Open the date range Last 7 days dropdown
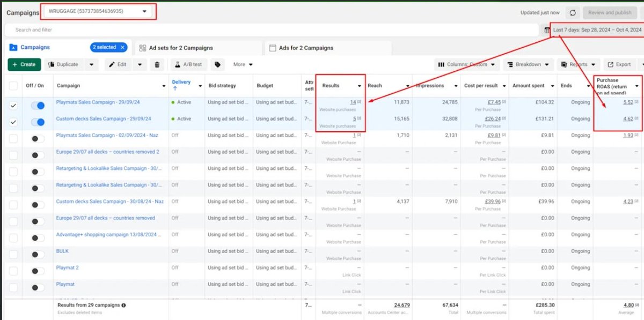 [597, 30]
